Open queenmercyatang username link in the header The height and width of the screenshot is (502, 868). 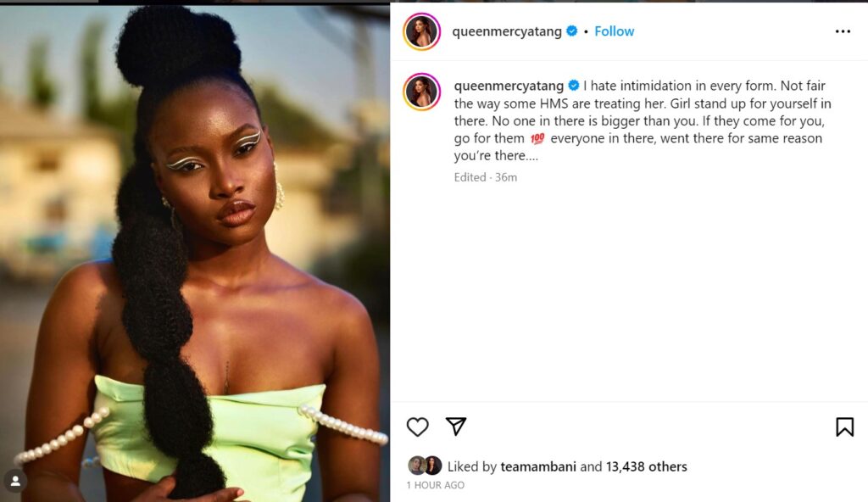[x=509, y=31]
